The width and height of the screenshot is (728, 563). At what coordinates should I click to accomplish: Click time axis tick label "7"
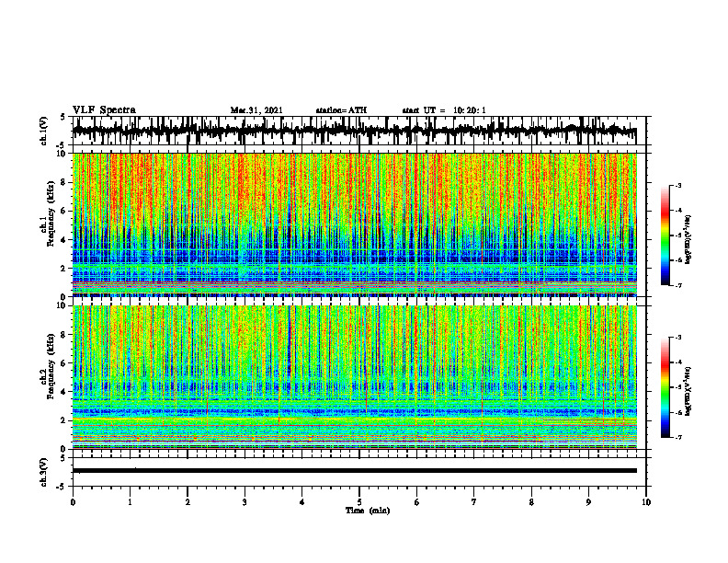pyautogui.click(x=474, y=502)
